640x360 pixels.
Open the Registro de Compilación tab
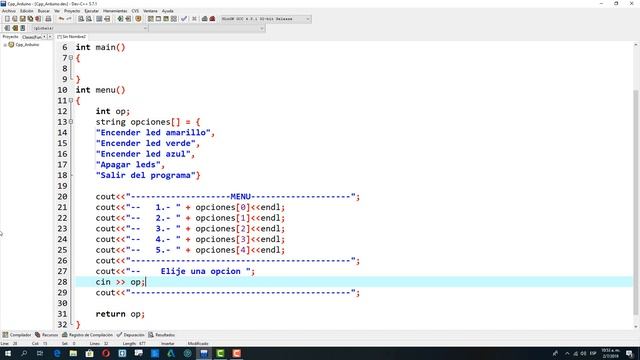point(87,335)
